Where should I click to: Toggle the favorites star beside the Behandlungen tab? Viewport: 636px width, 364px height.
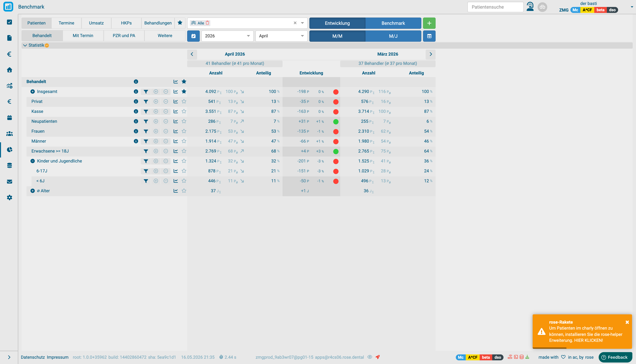180,23
